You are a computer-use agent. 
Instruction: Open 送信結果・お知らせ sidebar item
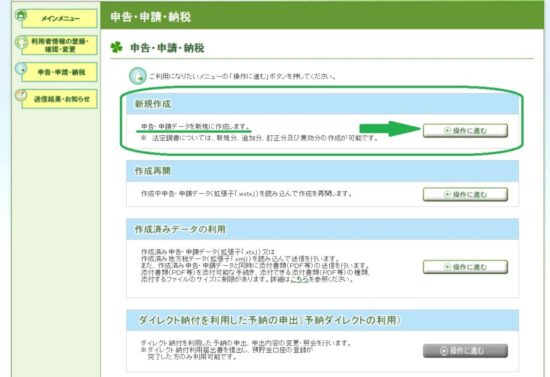[x=59, y=99]
